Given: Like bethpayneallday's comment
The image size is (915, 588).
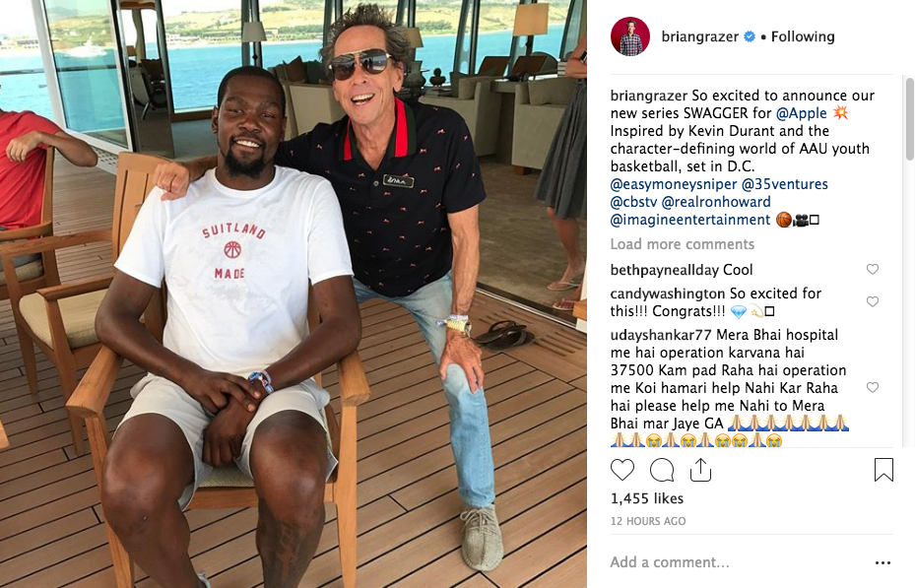Looking at the screenshot, I should (x=873, y=269).
